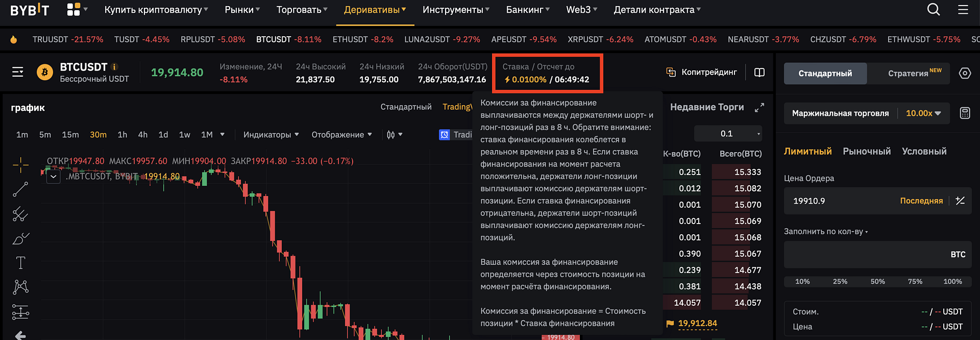Open the Display dropdown on chart toolbar
The image size is (980, 340).
pyautogui.click(x=341, y=134)
